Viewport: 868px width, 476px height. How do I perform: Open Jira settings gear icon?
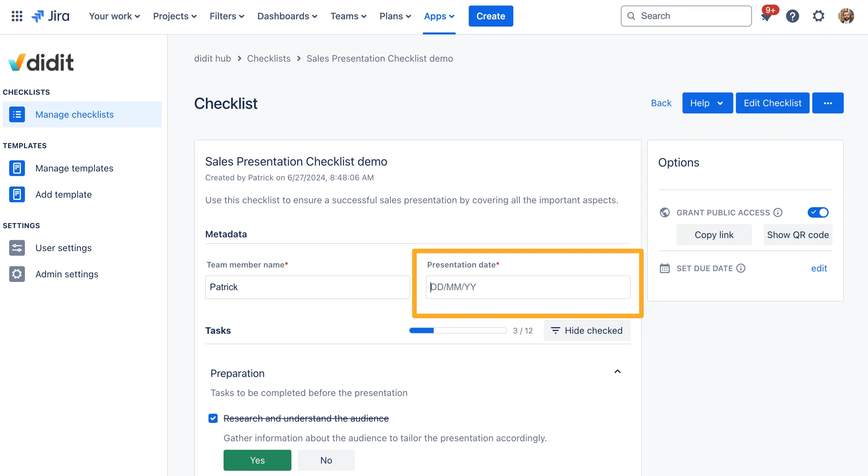(818, 16)
